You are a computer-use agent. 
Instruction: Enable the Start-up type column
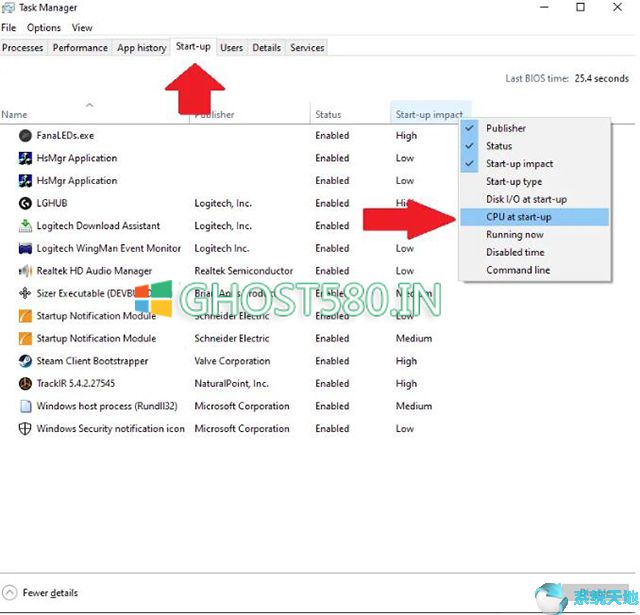click(x=535, y=182)
